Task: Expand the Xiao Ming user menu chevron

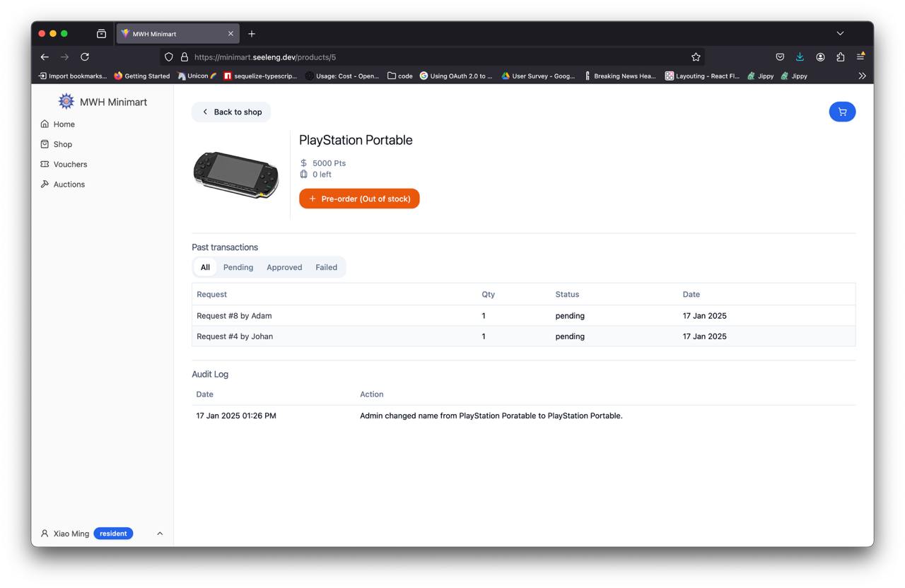Action: point(160,534)
